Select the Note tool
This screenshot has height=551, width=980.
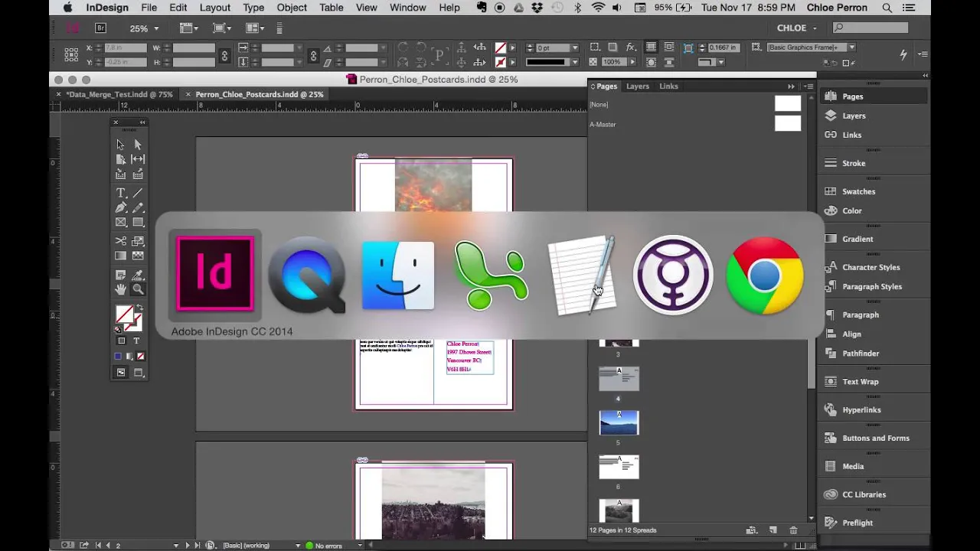coord(120,275)
